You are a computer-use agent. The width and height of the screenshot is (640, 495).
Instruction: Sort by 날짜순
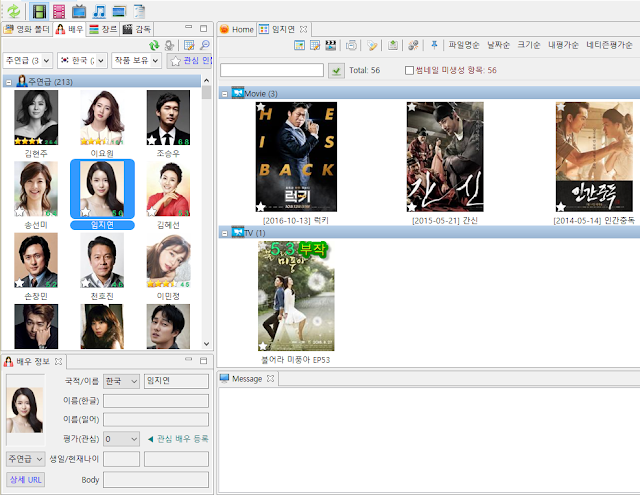(x=498, y=45)
